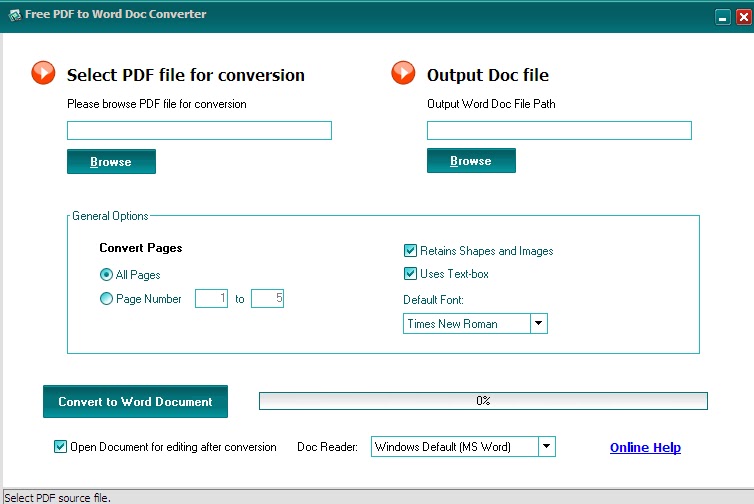Click the status bar text Select PDF source file.

(57, 498)
